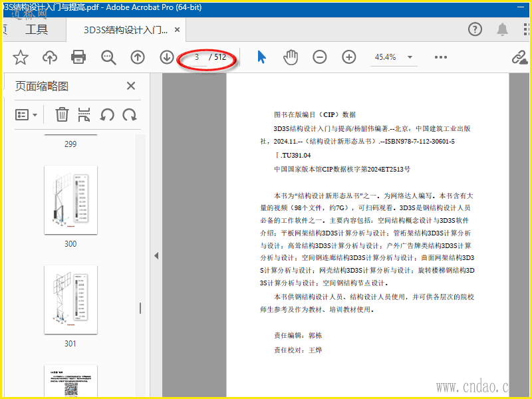
Task: Print the document with the printer icon
Action: pos(78,57)
